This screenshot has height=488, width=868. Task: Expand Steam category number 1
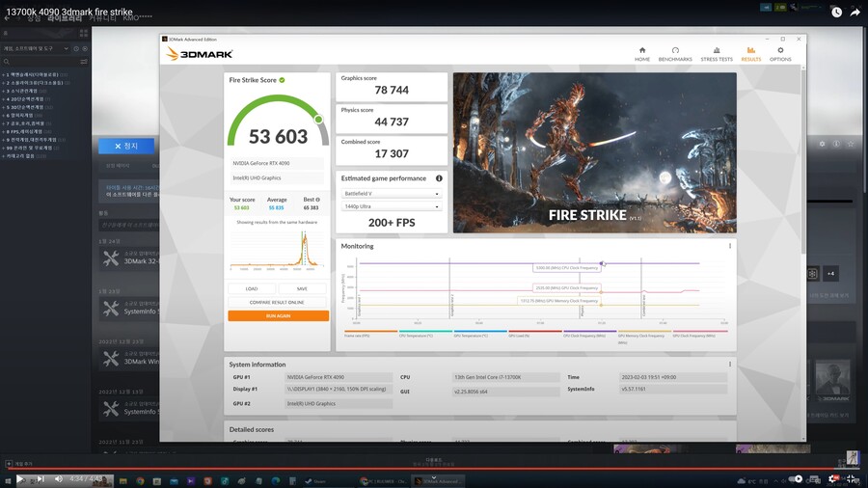click(3, 74)
